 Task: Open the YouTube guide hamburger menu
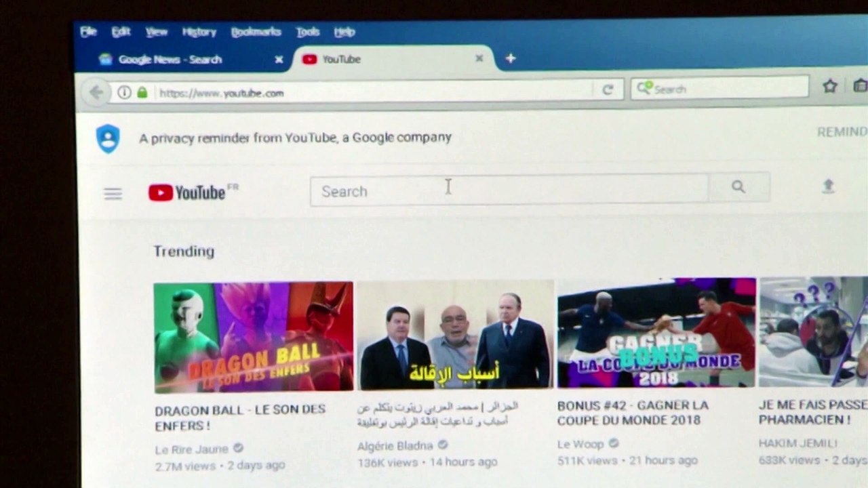coord(113,194)
